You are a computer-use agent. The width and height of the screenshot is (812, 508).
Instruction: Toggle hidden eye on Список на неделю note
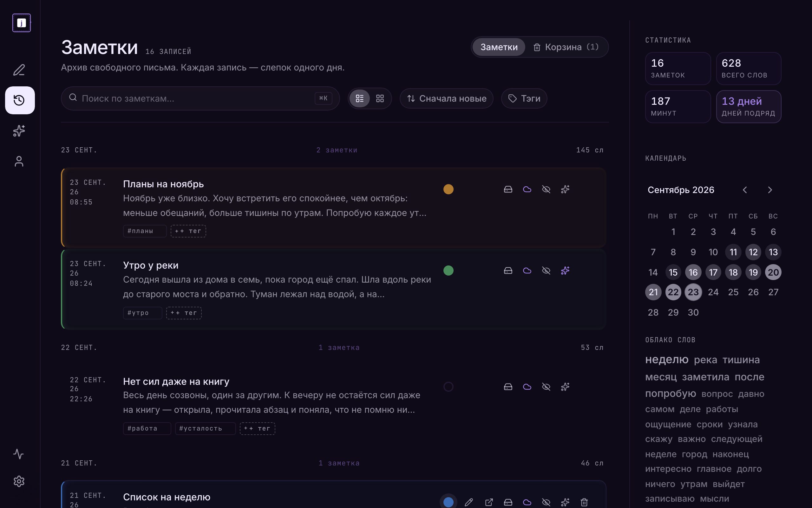(546, 502)
